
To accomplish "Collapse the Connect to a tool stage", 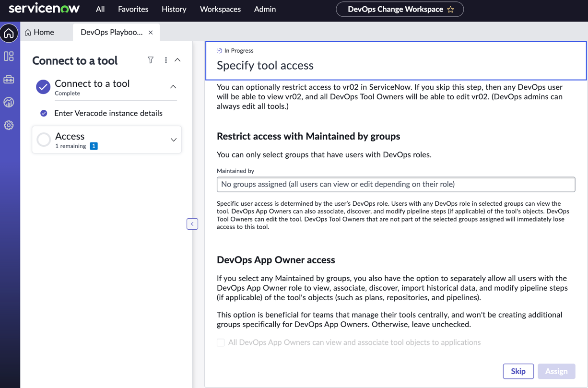I will (x=173, y=87).
